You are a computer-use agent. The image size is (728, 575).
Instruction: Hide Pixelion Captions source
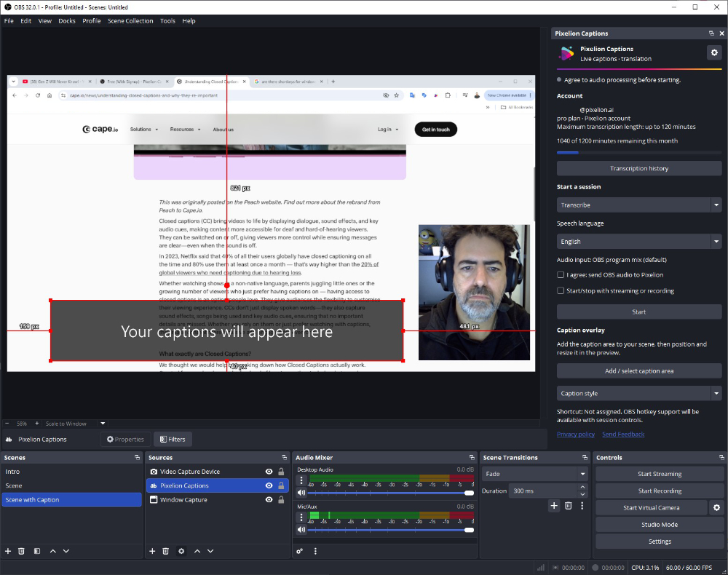point(269,485)
